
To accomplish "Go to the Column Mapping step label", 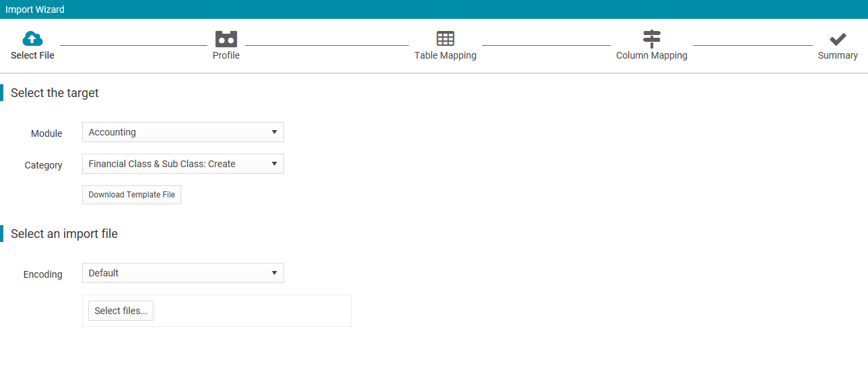I will pyautogui.click(x=652, y=55).
